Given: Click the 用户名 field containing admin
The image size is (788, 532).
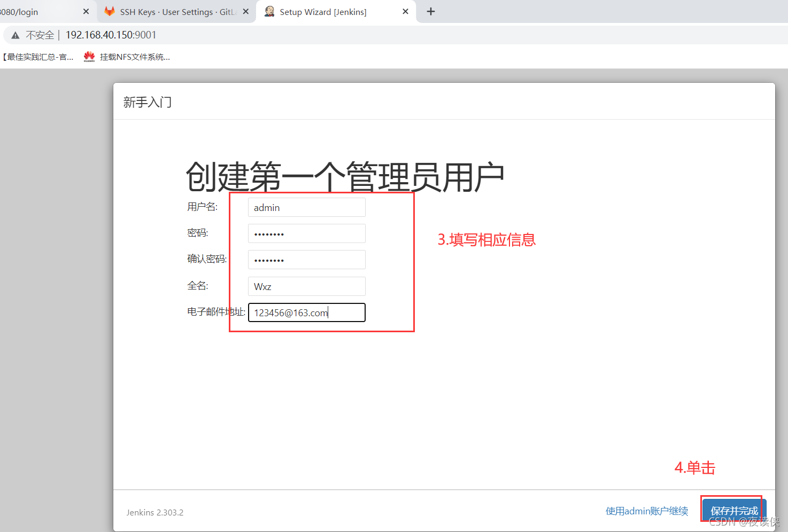Looking at the screenshot, I should 307,207.
